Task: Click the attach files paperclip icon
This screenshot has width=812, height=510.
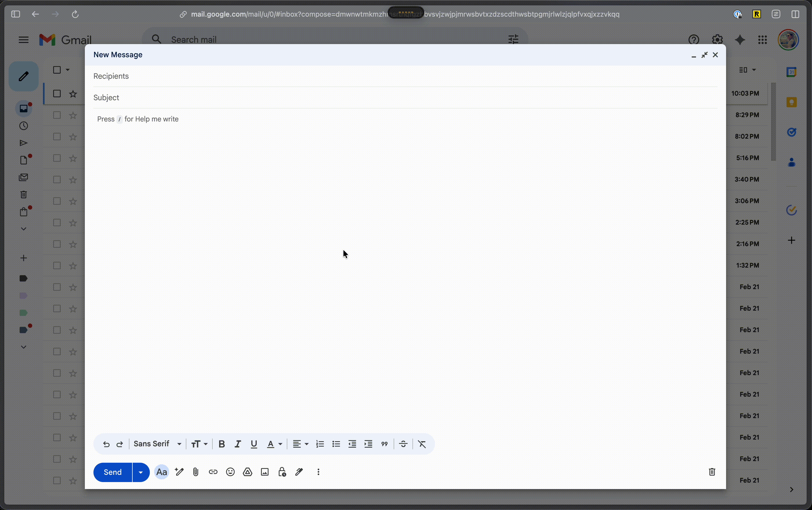Action: click(195, 472)
